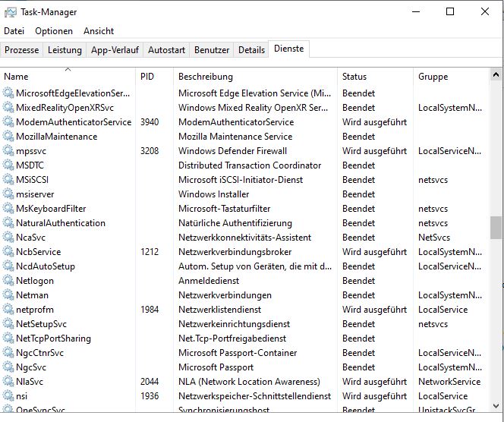Click gear icon next to NlaSvc
Viewport: 504px width, 422px height.
click(x=8, y=382)
